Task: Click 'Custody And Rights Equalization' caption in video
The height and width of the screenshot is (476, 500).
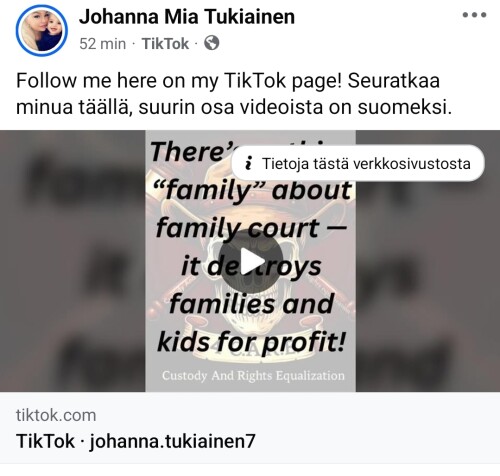Action: click(x=253, y=376)
